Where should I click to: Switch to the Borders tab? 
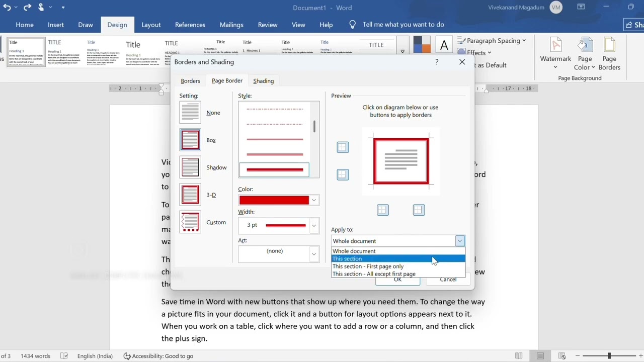[x=190, y=81]
